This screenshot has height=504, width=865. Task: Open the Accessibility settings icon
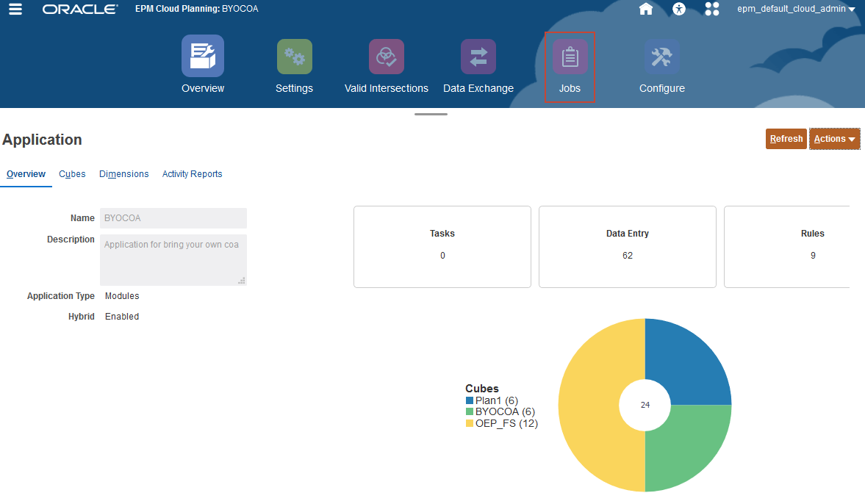679,9
